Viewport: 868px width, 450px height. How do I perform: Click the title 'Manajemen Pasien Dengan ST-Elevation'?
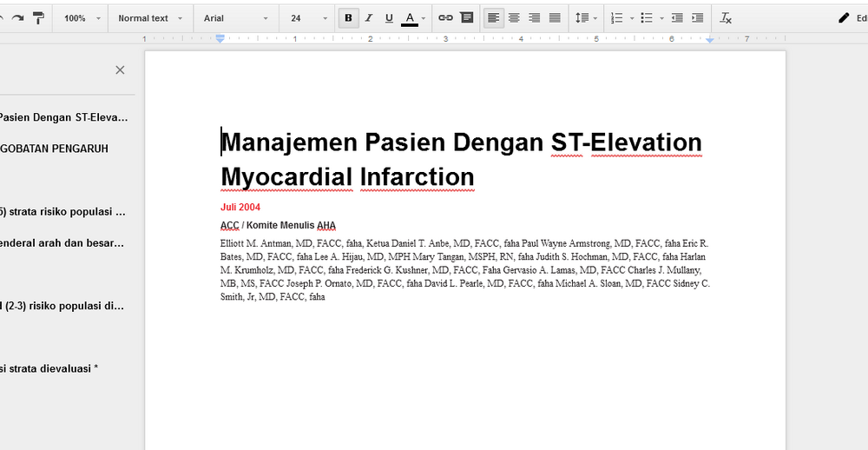point(461,142)
